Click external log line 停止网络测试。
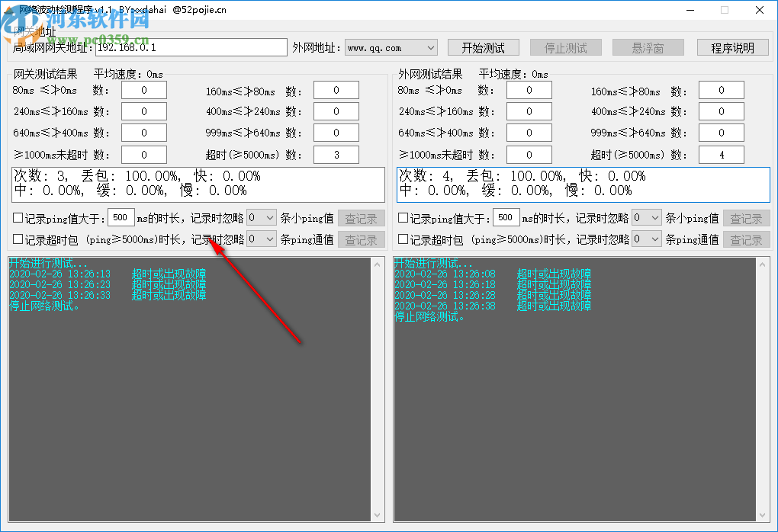778x532 pixels. tap(429, 317)
